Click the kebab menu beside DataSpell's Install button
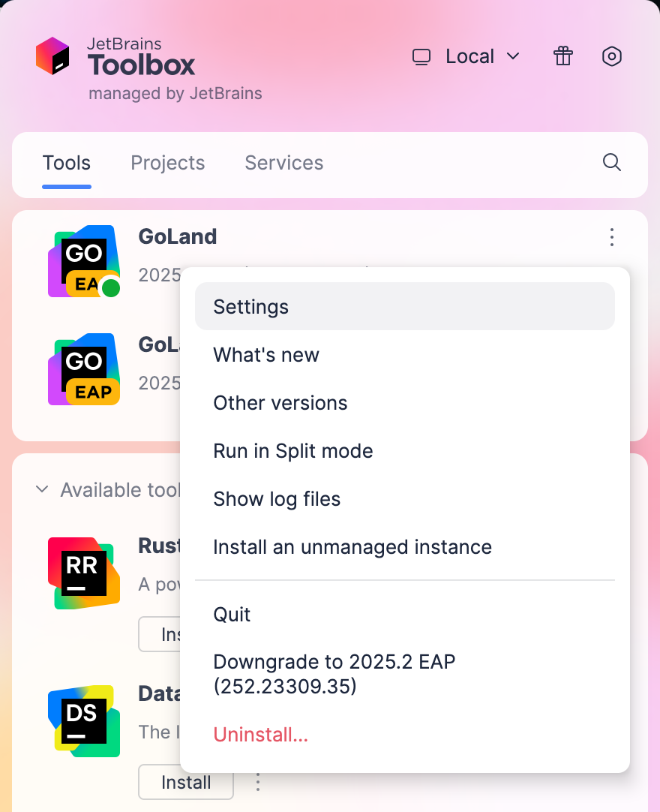The height and width of the screenshot is (812, 660). [x=258, y=782]
